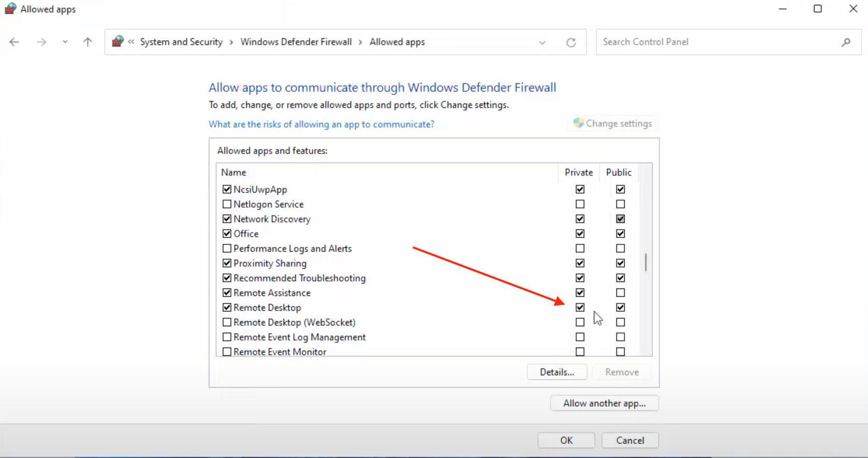
Task: Click the Remove button
Action: coord(622,372)
